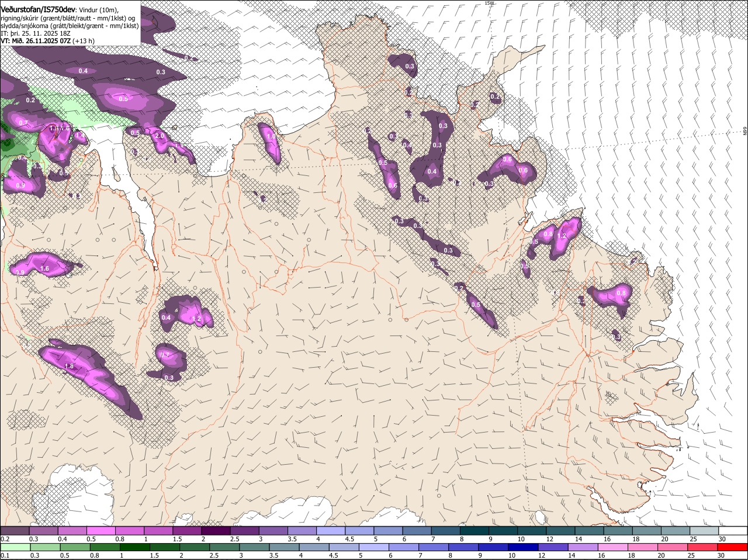Viewport: 748px width, 560px height.
Task: Select the legend's '0.2' label on the upper scale
Action: [5, 538]
